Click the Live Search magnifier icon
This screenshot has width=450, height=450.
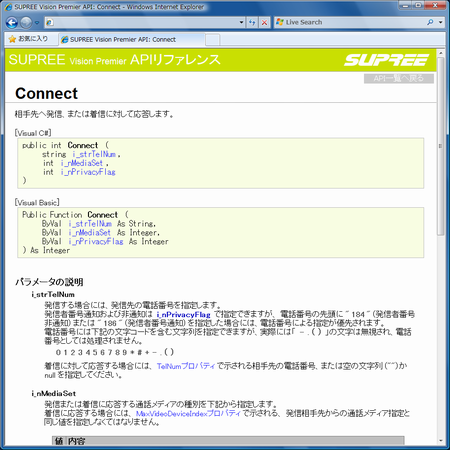pyautogui.click(x=430, y=22)
